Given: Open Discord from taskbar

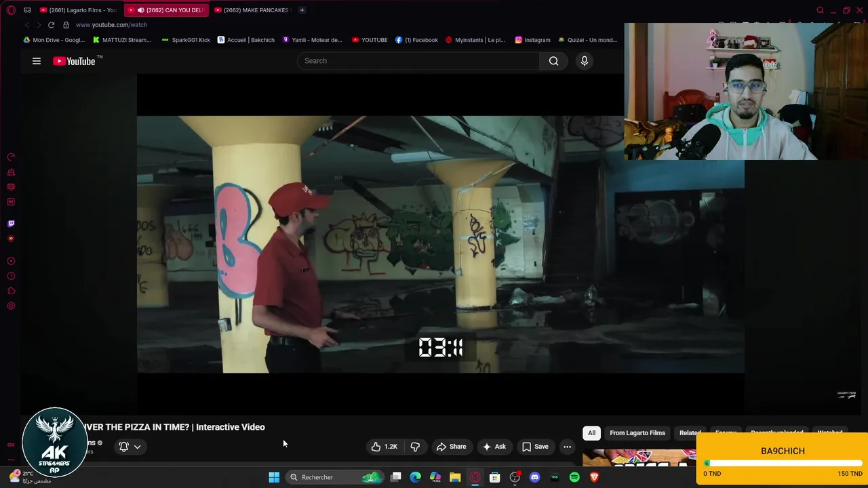Looking at the screenshot, I should point(534,477).
